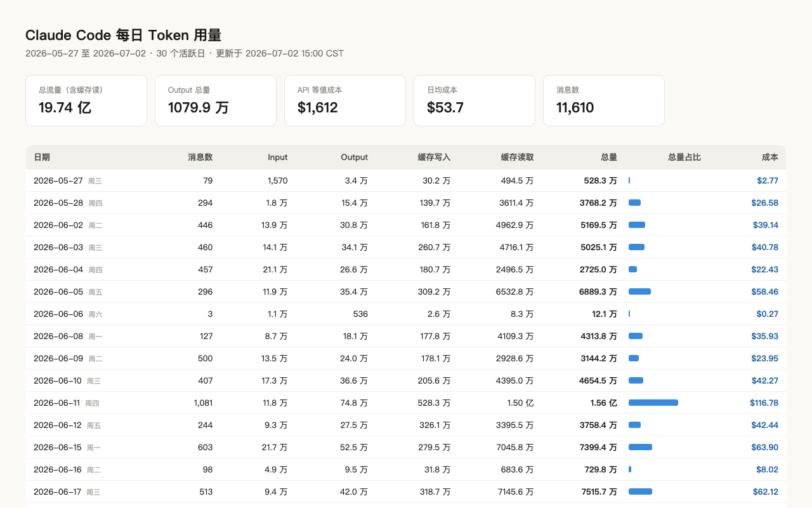Select the Output 总量 1079.9 万 card
Screen dimensions: 812x508
216,100
